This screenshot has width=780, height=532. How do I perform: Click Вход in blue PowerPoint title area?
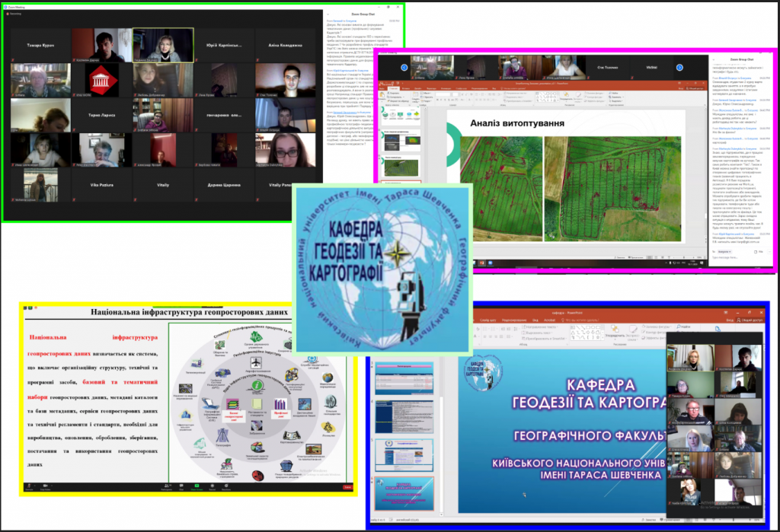(730, 320)
